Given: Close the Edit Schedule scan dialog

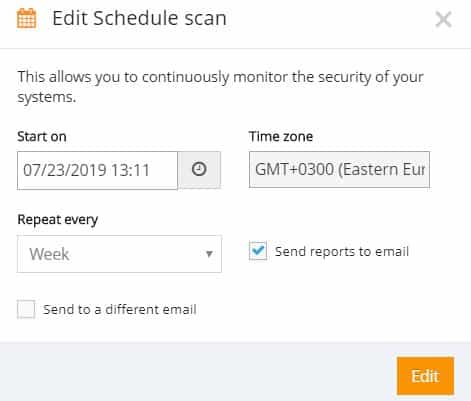Looking at the screenshot, I should coord(443,19).
